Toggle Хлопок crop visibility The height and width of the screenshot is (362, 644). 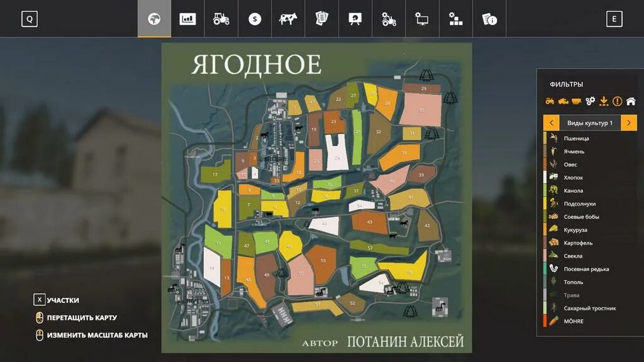(590, 177)
